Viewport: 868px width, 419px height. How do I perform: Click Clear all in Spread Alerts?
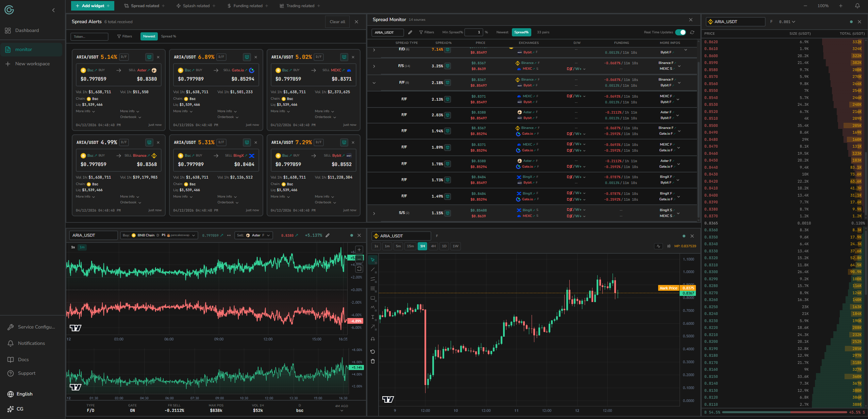click(337, 22)
